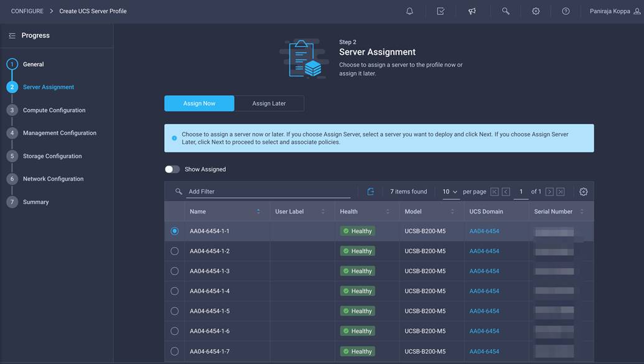Go to the Summary step

[x=35, y=202]
